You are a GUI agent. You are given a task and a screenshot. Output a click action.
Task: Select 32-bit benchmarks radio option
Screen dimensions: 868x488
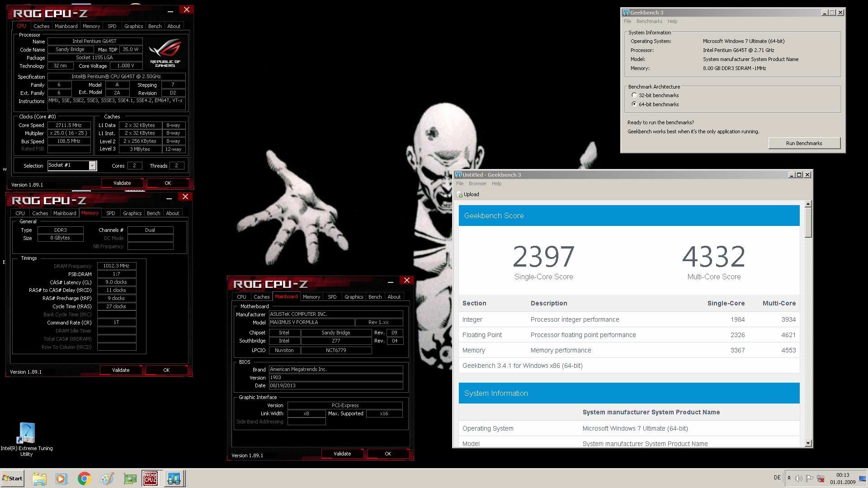tap(634, 95)
